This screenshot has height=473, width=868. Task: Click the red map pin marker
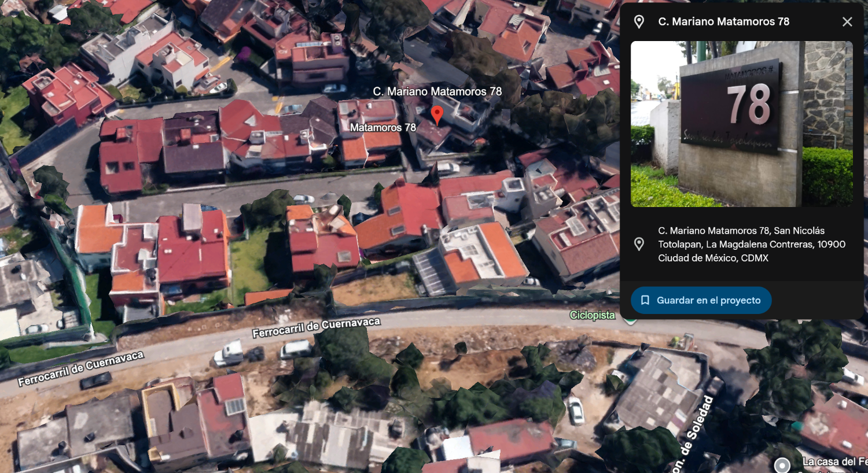pos(437,115)
